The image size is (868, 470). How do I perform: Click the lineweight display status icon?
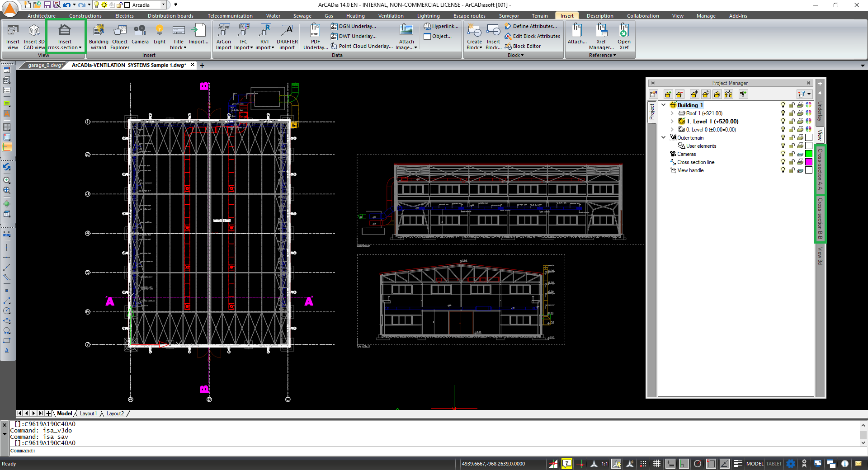point(738,464)
